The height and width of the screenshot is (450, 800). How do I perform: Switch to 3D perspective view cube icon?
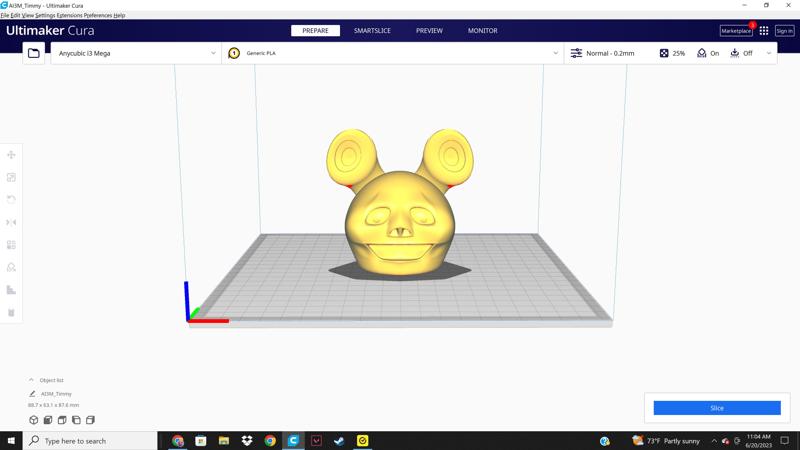tap(34, 420)
